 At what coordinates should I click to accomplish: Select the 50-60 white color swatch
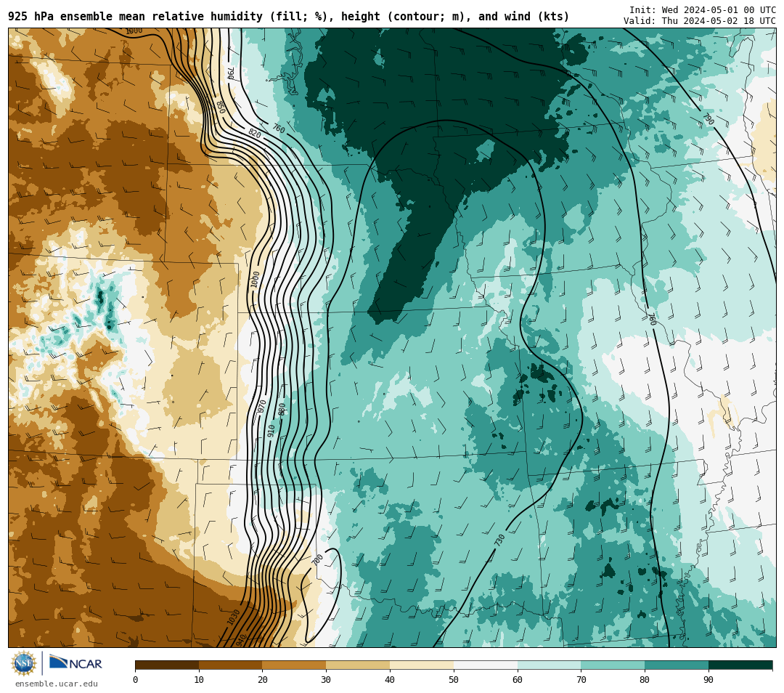tap(486, 665)
